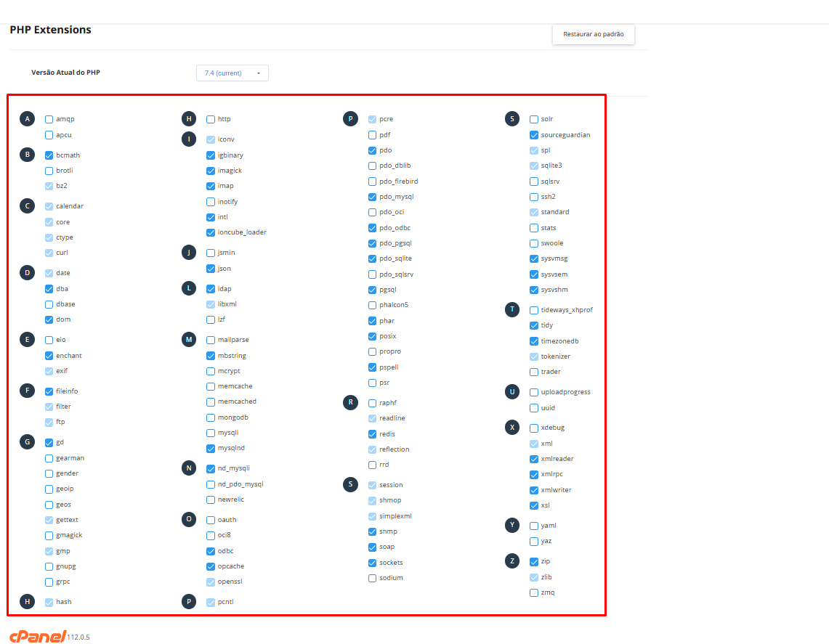Uncheck the redis extension
This screenshot has height=644, width=829.
(x=373, y=434)
